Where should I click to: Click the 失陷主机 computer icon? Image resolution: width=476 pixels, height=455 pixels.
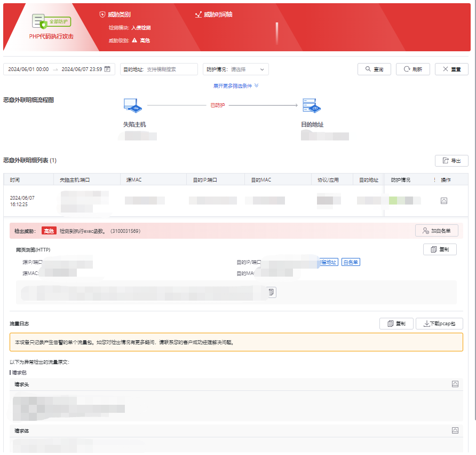click(x=133, y=106)
